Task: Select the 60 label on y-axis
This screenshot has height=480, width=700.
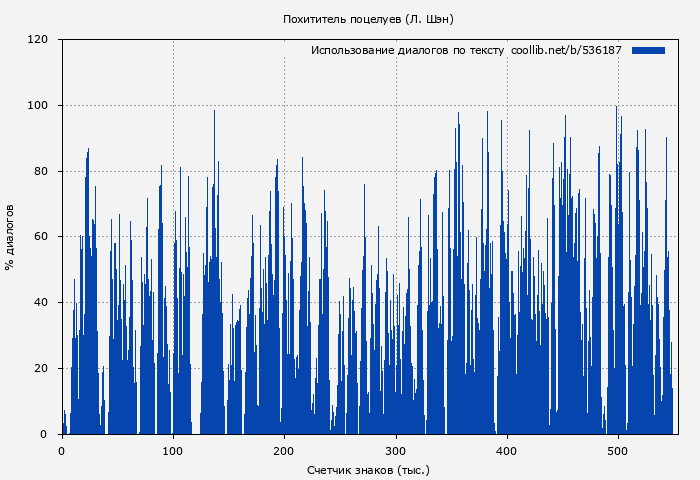Action: tap(41, 237)
